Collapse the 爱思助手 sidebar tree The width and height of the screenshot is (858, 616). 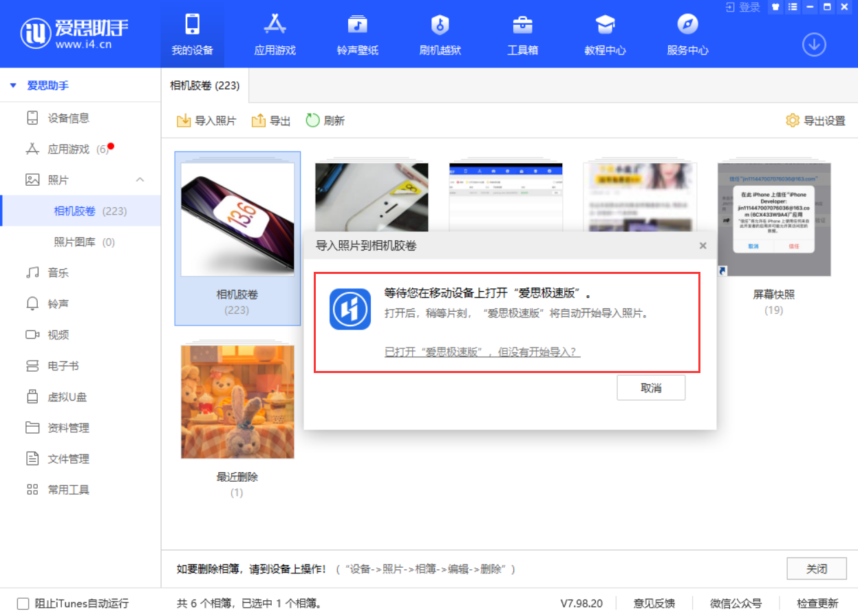pos(12,86)
